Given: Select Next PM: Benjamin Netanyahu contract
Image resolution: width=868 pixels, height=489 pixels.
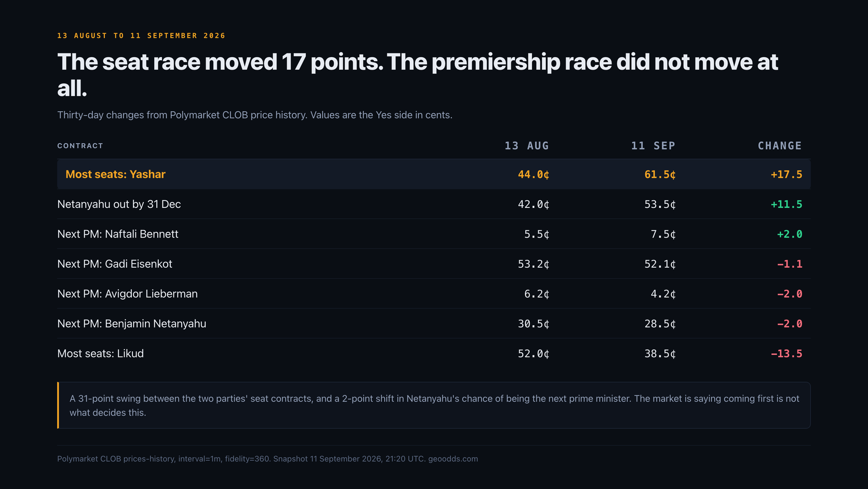Looking at the screenshot, I should click(x=131, y=324).
